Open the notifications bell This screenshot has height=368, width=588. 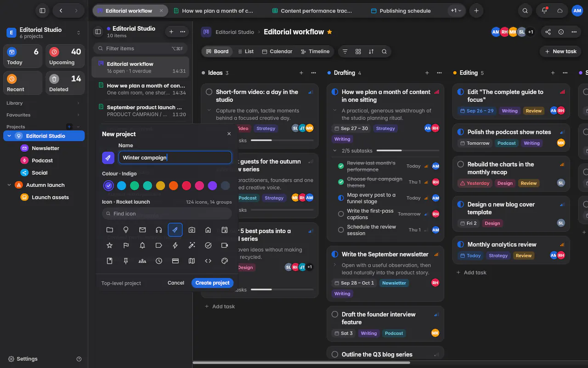(x=544, y=11)
